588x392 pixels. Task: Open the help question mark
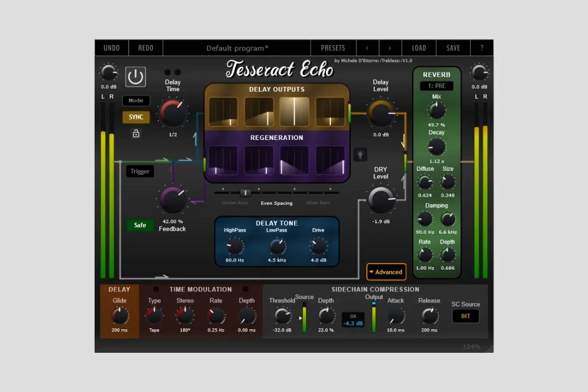click(x=482, y=48)
